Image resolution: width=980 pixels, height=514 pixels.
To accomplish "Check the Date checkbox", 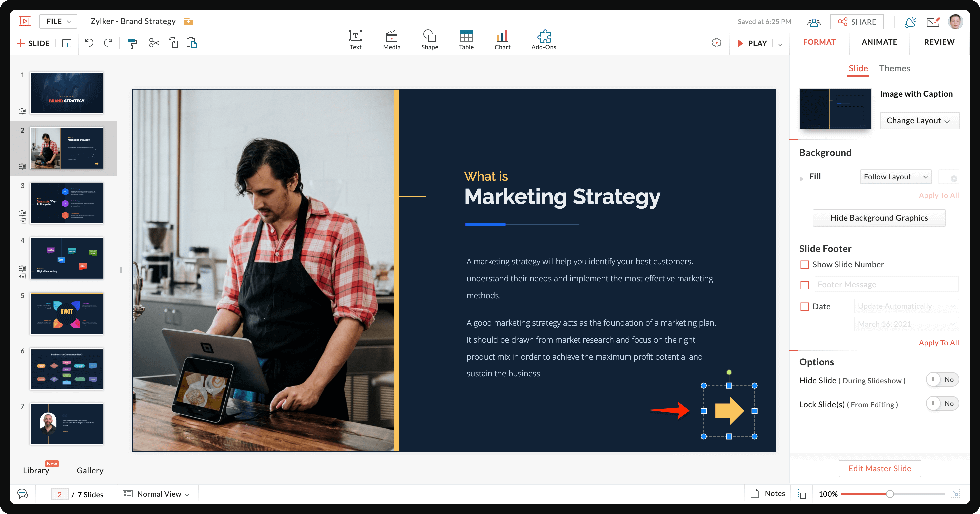I will pyautogui.click(x=805, y=306).
